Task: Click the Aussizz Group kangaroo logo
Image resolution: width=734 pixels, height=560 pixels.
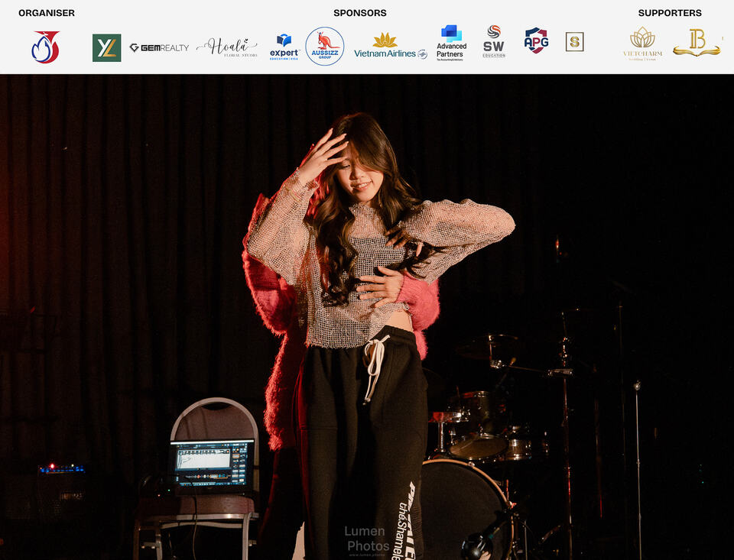Action: coord(325,47)
